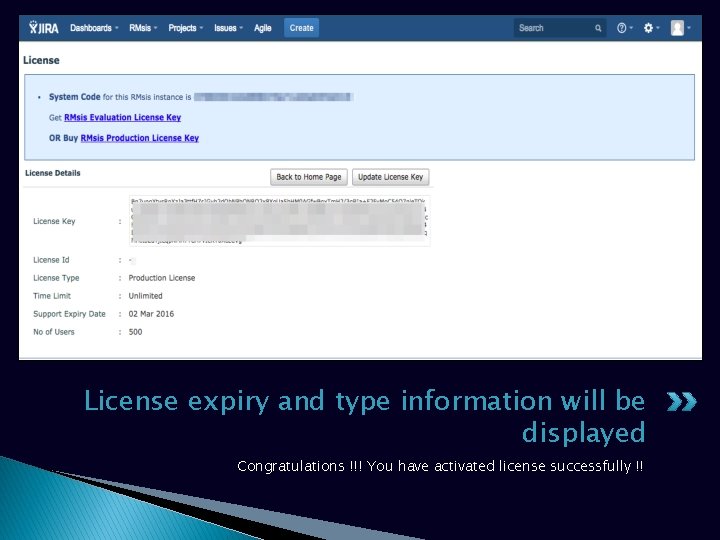Image resolution: width=720 pixels, height=540 pixels.
Task: Click the Create button
Action: tap(301, 28)
